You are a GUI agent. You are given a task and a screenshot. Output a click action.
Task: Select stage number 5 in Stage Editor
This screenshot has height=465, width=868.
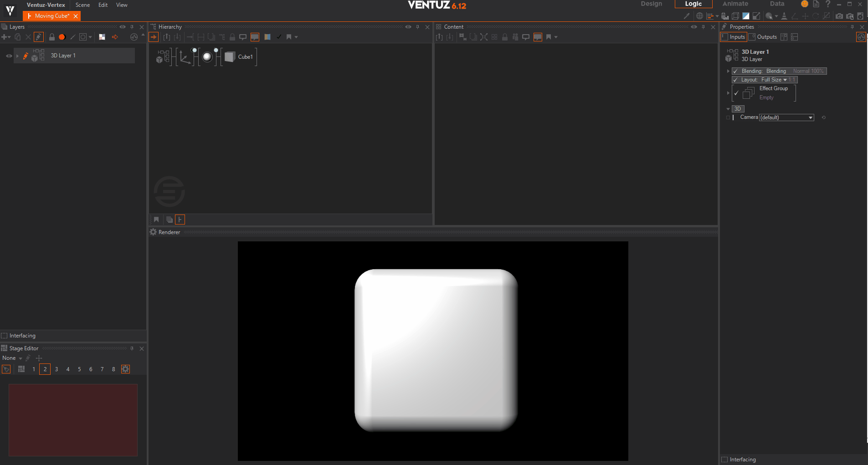click(x=79, y=369)
